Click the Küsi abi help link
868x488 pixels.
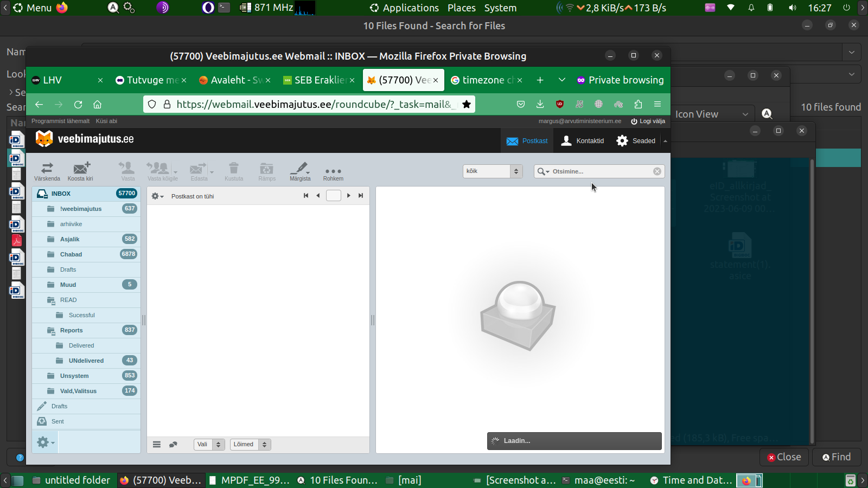pos(106,121)
